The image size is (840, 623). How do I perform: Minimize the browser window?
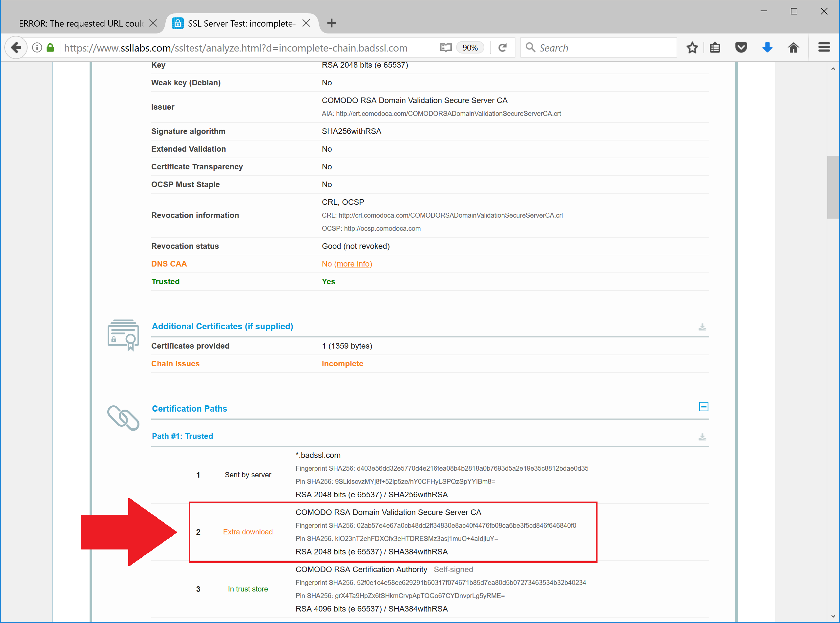click(x=764, y=11)
